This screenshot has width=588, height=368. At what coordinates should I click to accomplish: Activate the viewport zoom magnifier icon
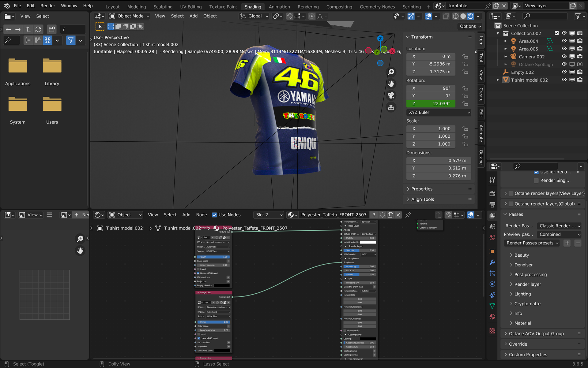pyautogui.click(x=391, y=72)
